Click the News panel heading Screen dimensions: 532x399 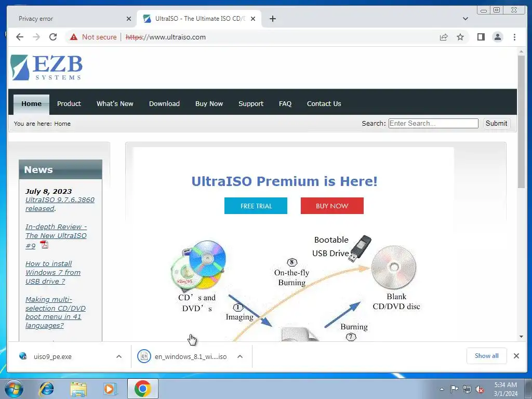[60, 169]
